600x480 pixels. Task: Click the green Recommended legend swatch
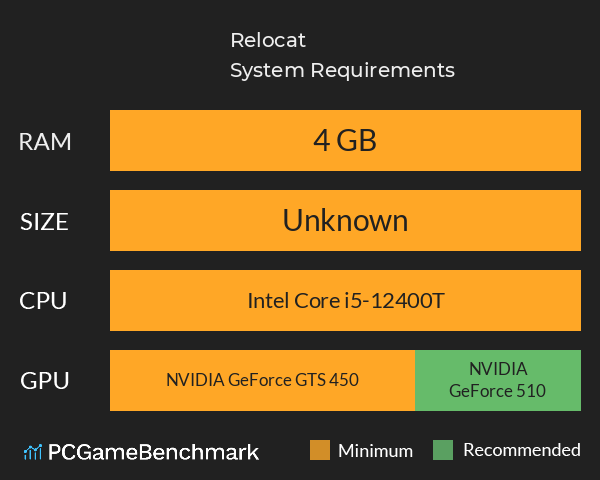click(444, 451)
